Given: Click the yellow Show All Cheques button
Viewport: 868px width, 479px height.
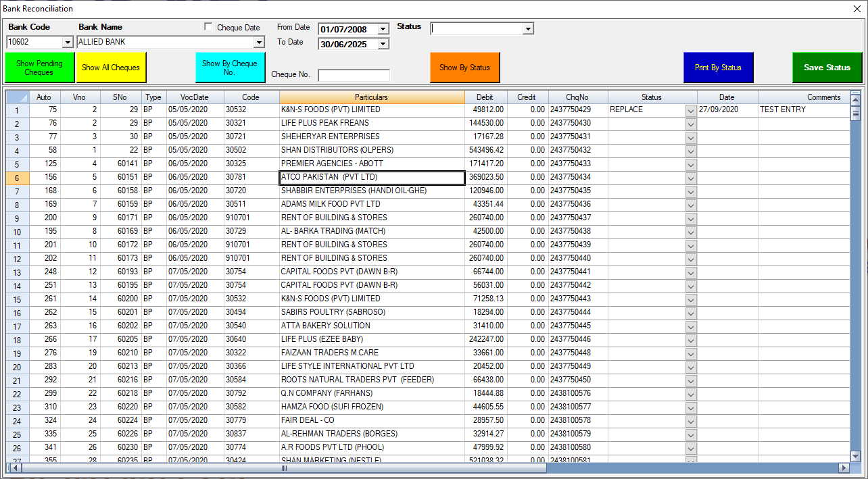Looking at the screenshot, I should (x=111, y=68).
